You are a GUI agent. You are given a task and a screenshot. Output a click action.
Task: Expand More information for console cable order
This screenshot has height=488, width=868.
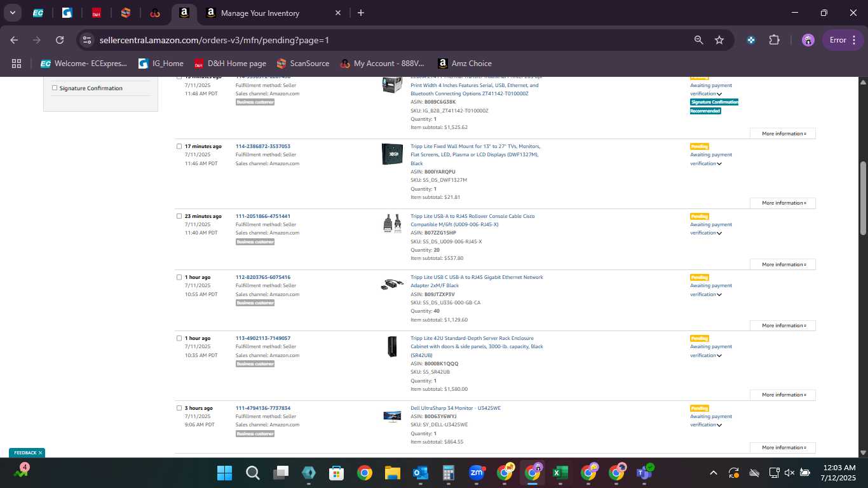pos(783,264)
